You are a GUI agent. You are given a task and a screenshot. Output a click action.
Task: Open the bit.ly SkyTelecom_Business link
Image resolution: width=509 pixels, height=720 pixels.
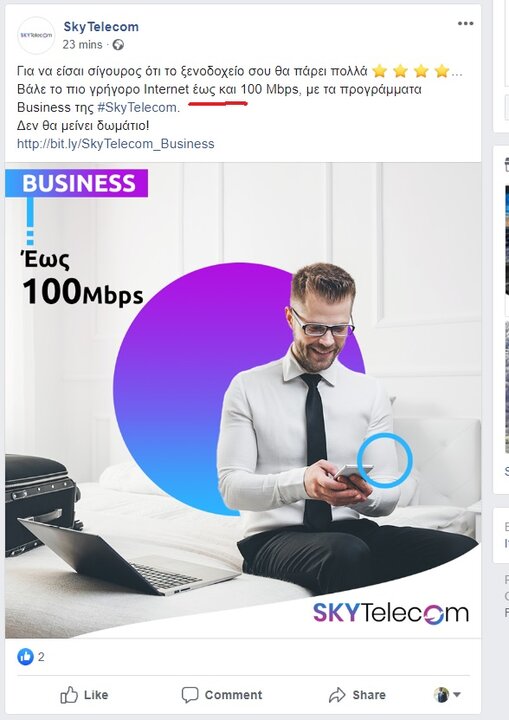116,144
